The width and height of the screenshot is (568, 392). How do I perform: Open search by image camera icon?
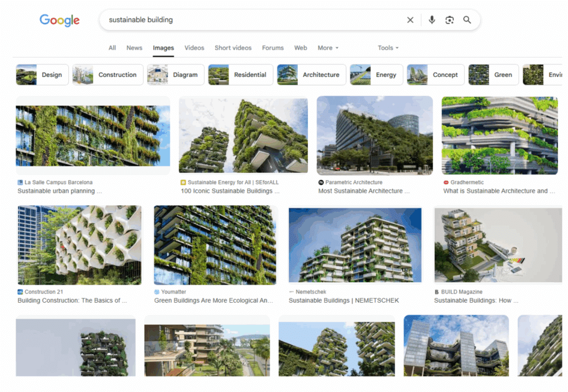pyautogui.click(x=449, y=20)
